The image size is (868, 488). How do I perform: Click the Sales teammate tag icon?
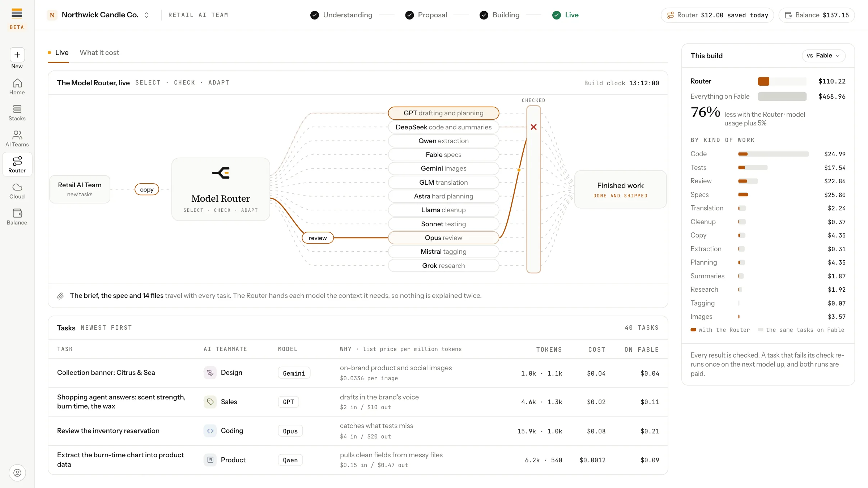(x=210, y=402)
